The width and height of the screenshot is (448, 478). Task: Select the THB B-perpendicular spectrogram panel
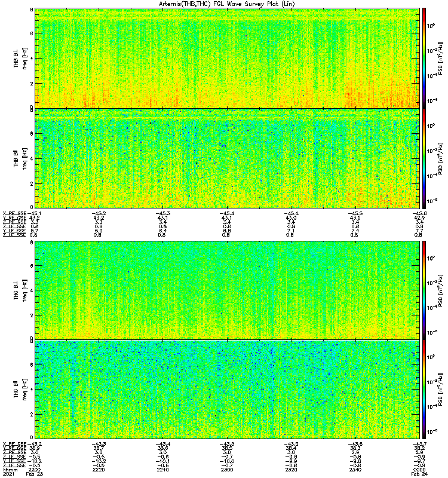click(x=228, y=58)
